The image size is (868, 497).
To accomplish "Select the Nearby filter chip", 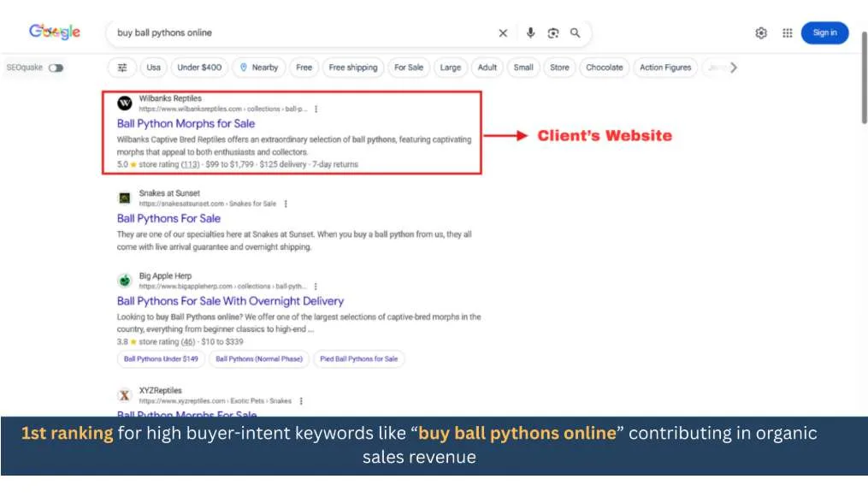I will pos(259,68).
